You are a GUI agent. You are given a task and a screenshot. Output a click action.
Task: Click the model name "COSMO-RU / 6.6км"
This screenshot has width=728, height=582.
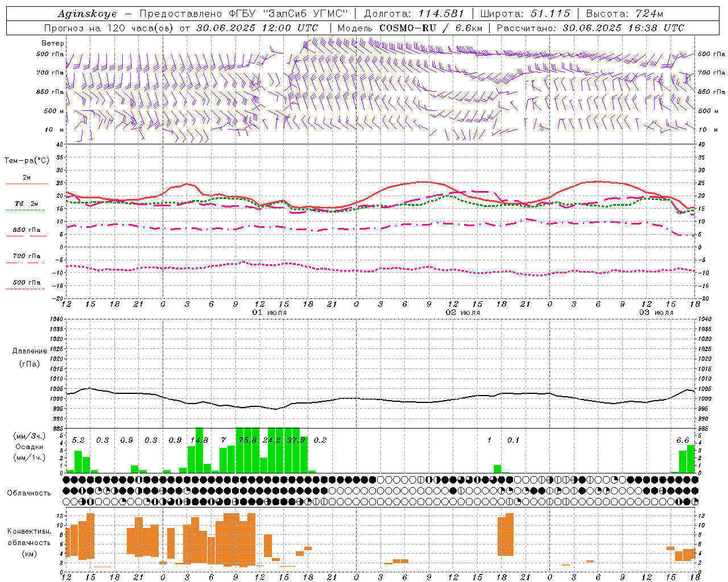pyautogui.click(x=431, y=28)
